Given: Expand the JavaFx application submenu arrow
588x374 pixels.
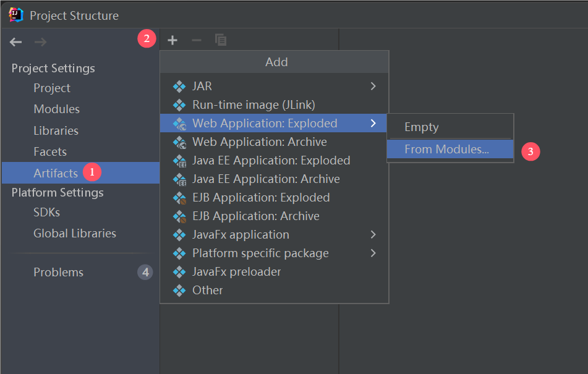Looking at the screenshot, I should click(373, 235).
